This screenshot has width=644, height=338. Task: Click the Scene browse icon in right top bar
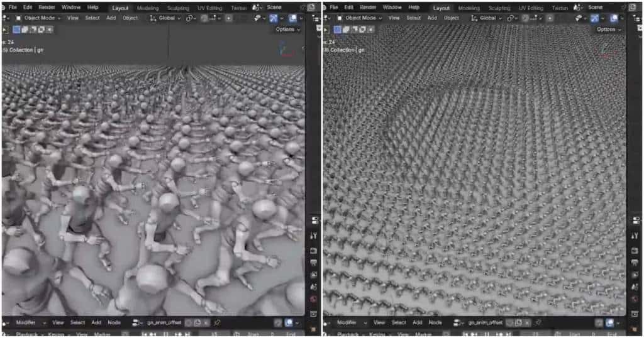(x=577, y=8)
